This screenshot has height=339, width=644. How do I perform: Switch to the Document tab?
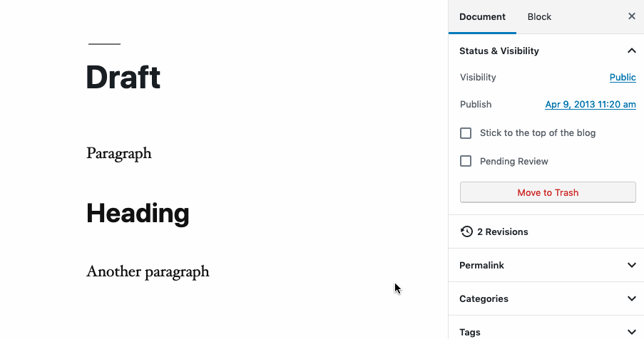coord(482,16)
